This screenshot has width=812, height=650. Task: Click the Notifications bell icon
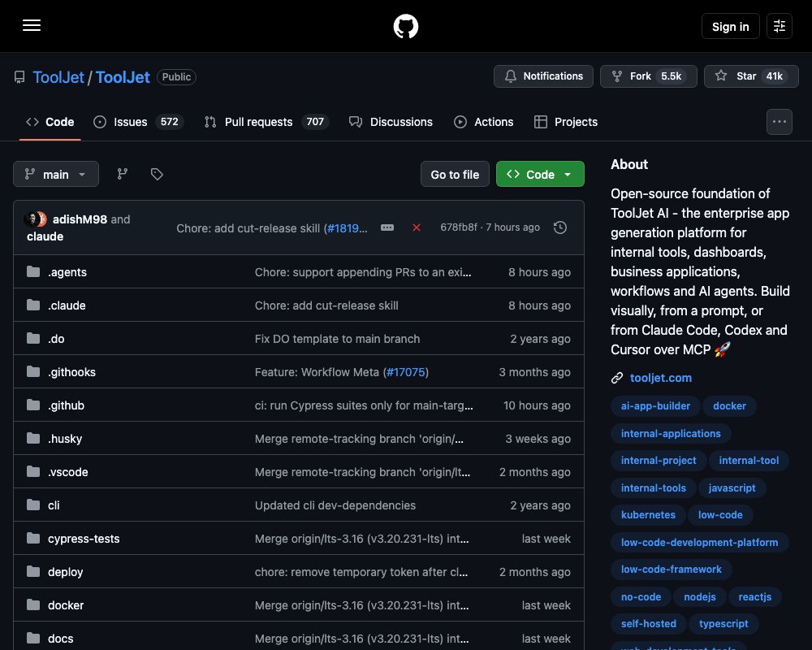pyautogui.click(x=511, y=76)
